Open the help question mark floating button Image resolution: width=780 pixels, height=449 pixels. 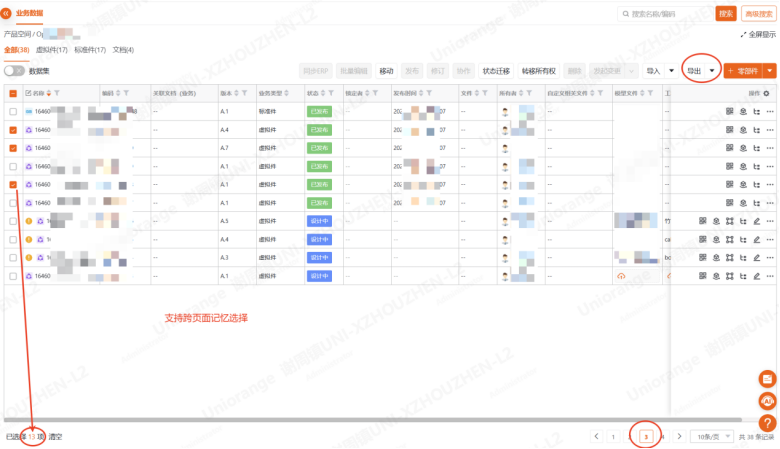pyautogui.click(x=768, y=423)
